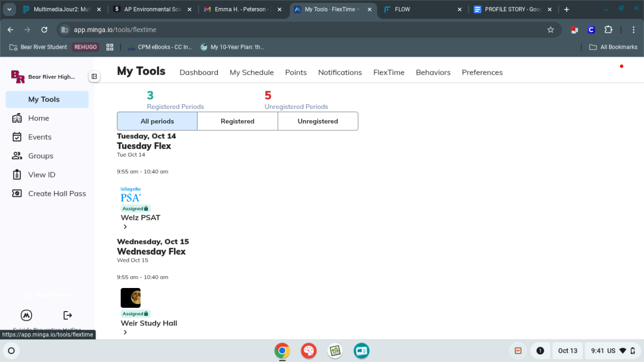Switch to the My Schedule tab
Image resolution: width=644 pixels, height=362 pixels.
point(252,72)
